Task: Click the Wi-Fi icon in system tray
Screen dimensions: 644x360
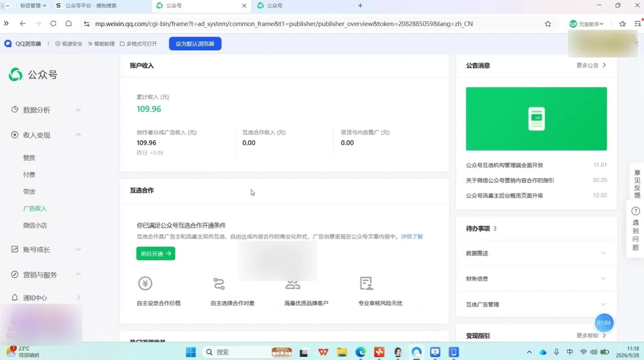Action: (x=583, y=352)
